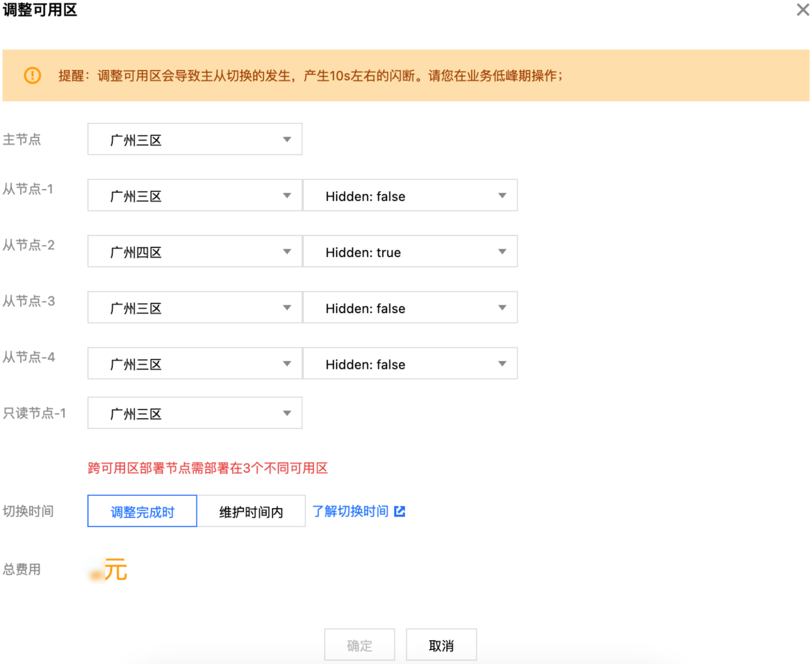Viewport: 812px width, 664px height.
Task: Open the 从节点-4 Hidden dropdown
Action: [x=410, y=363]
